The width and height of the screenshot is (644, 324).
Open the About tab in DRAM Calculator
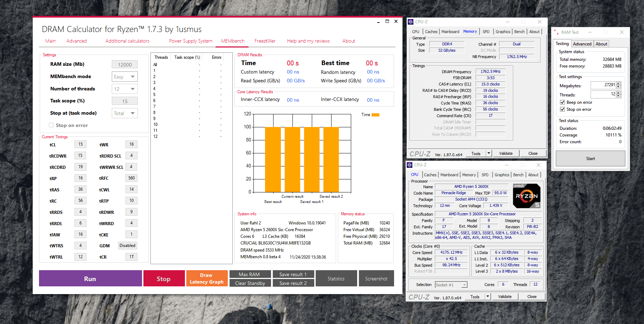click(349, 41)
